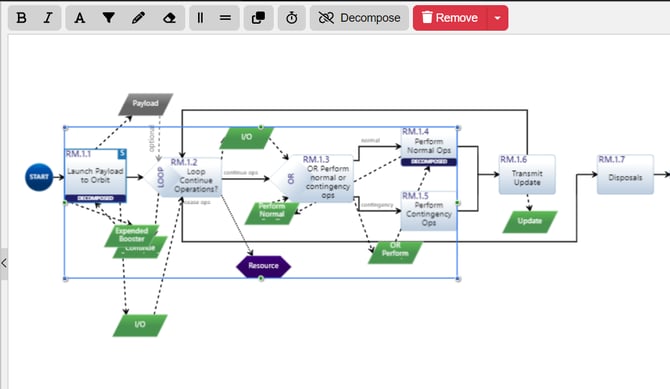Click the top-right selection corner handle
The height and width of the screenshot is (389, 670).
[458, 128]
